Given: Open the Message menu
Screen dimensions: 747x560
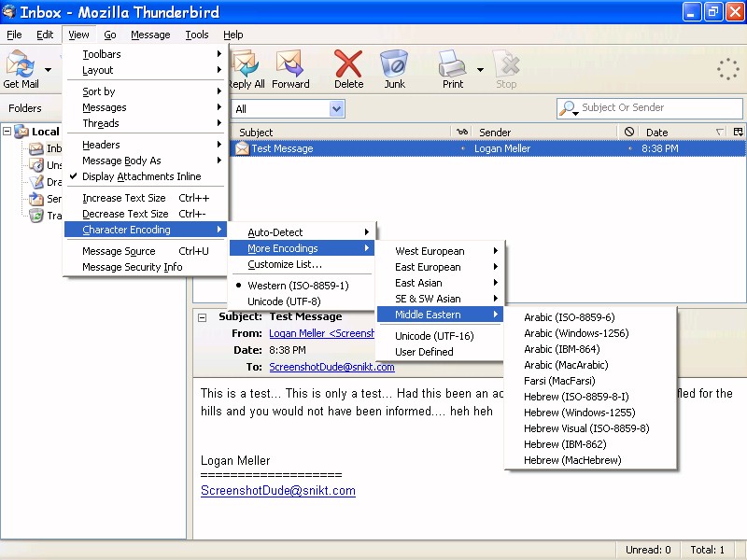Looking at the screenshot, I should pyautogui.click(x=150, y=35).
